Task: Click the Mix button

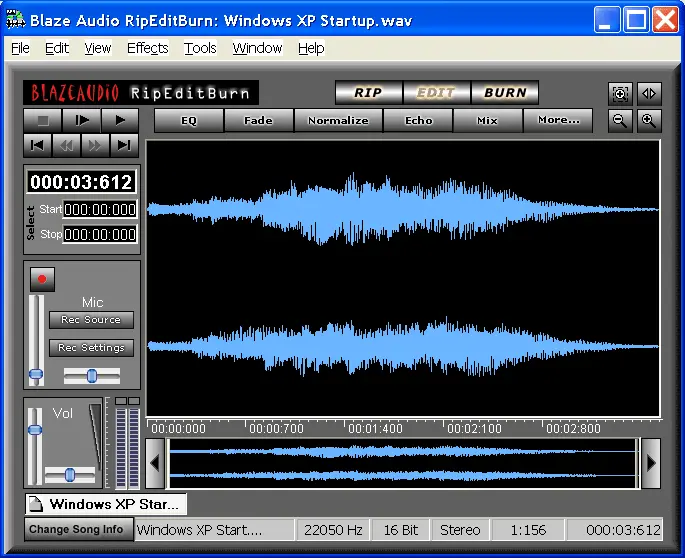Action: [488, 121]
